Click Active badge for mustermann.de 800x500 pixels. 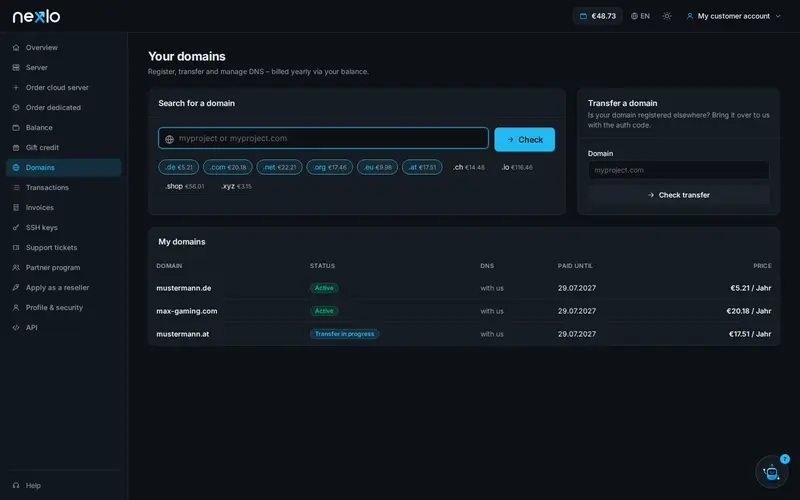point(324,288)
